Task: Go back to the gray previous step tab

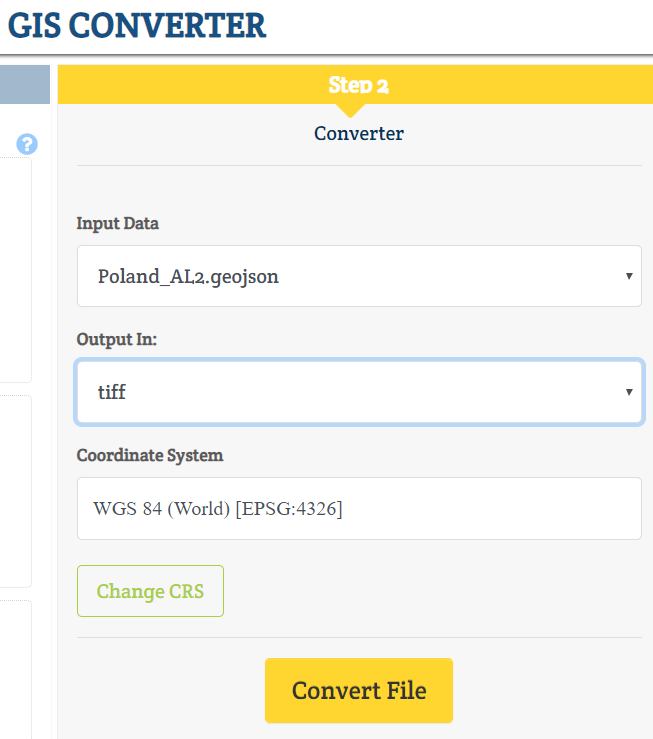Action: 25,84
